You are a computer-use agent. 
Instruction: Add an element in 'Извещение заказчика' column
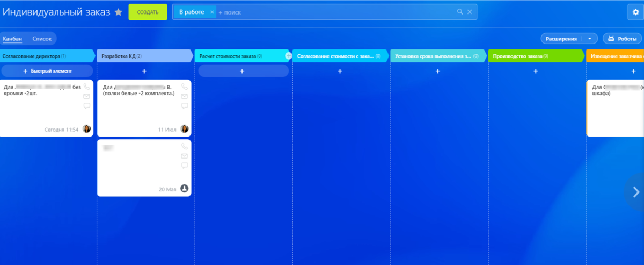(634, 71)
